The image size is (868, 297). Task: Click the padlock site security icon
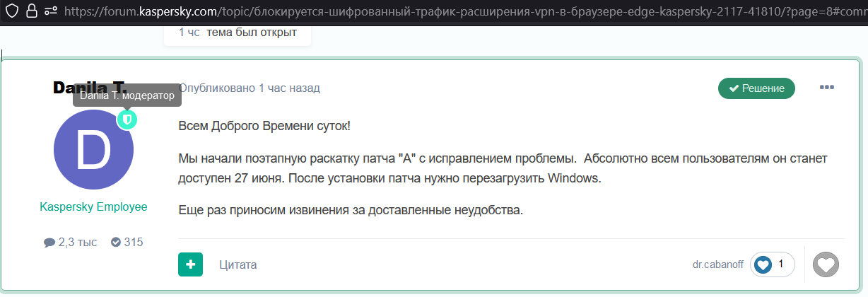pos(31,11)
